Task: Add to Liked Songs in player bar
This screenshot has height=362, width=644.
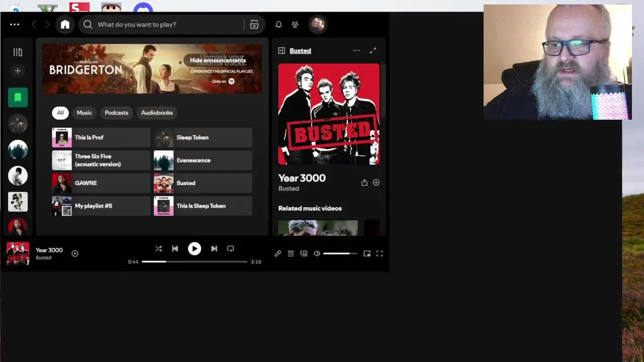Action: pos(75,253)
